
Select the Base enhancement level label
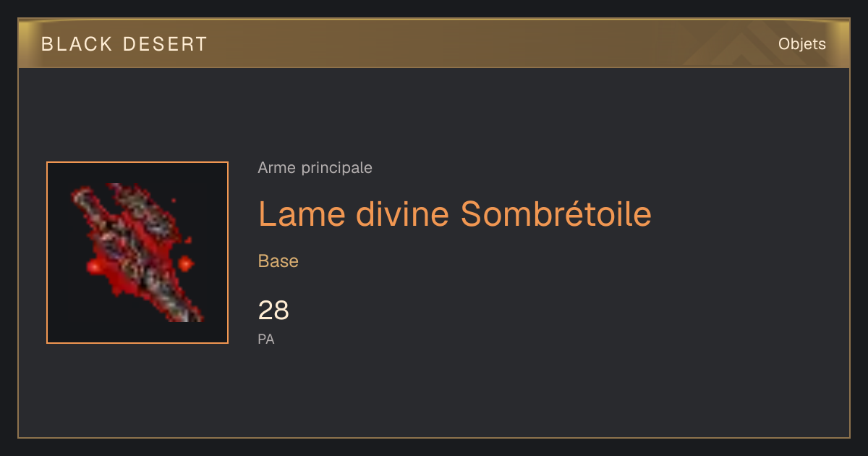278,261
